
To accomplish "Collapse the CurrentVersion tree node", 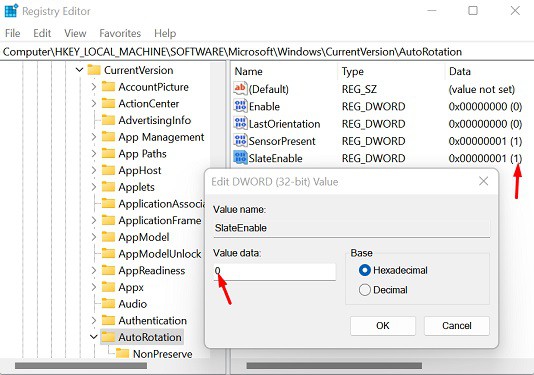I will (x=79, y=70).
